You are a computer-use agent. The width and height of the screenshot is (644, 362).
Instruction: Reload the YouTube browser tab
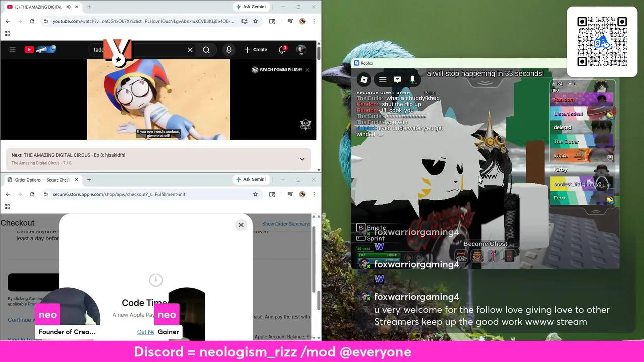(32, 21)
